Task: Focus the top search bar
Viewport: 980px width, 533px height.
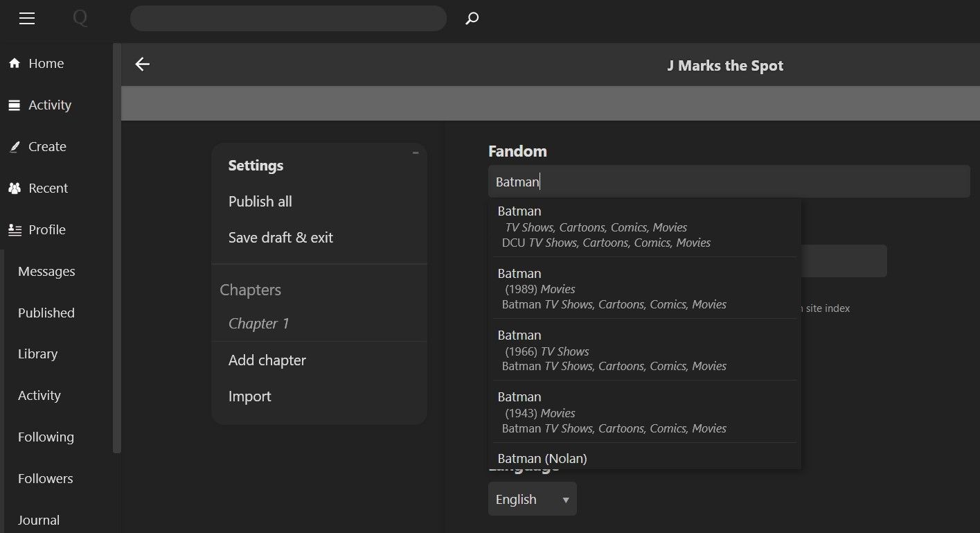Action: click(x=288, y=18)
